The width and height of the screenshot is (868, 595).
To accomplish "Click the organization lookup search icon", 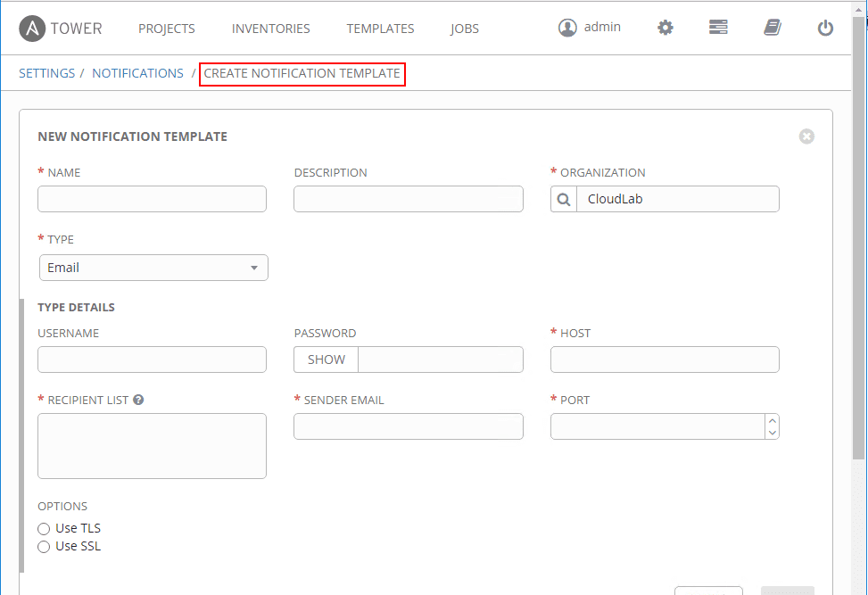I will coord(564,199).
